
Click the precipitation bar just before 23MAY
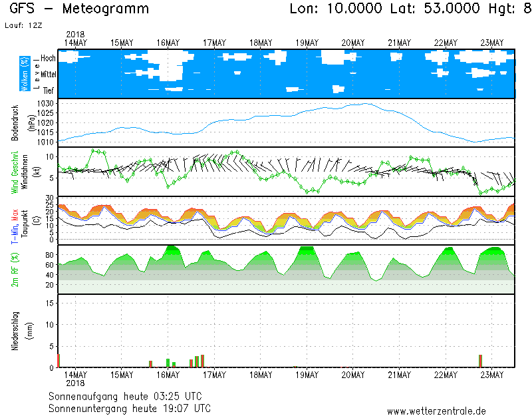pyautogui.click(x=480, y=361)
